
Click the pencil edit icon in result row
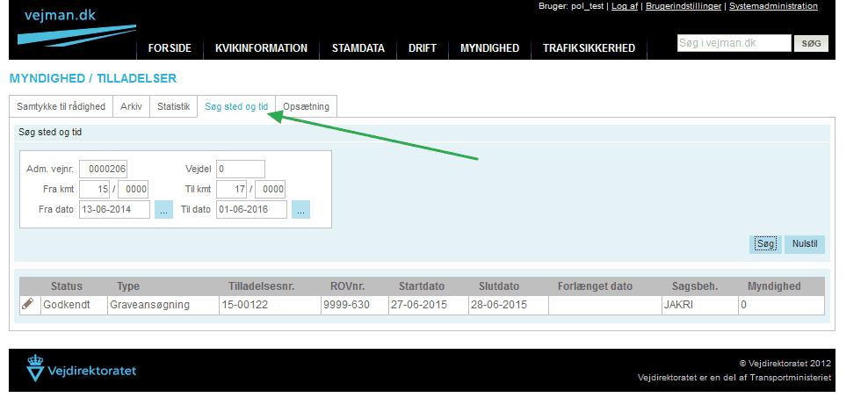[28, 304]
